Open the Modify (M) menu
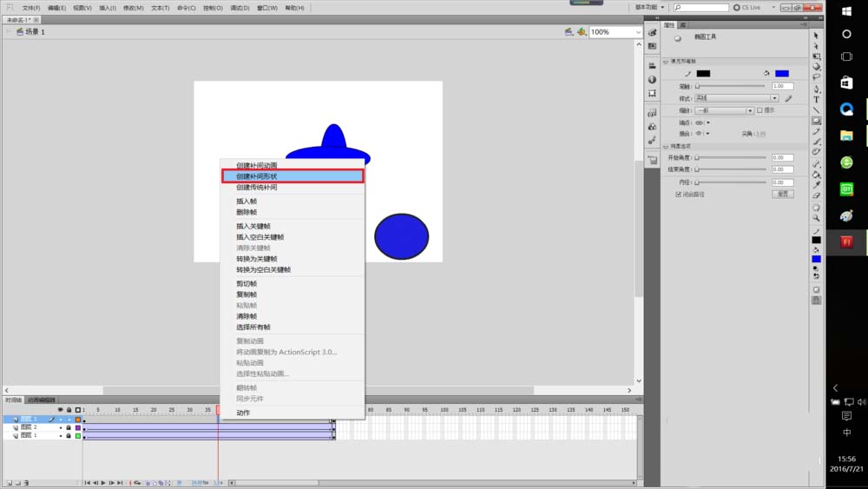The image size is (868, 489). pyautogui.click(x=133, y=9)
